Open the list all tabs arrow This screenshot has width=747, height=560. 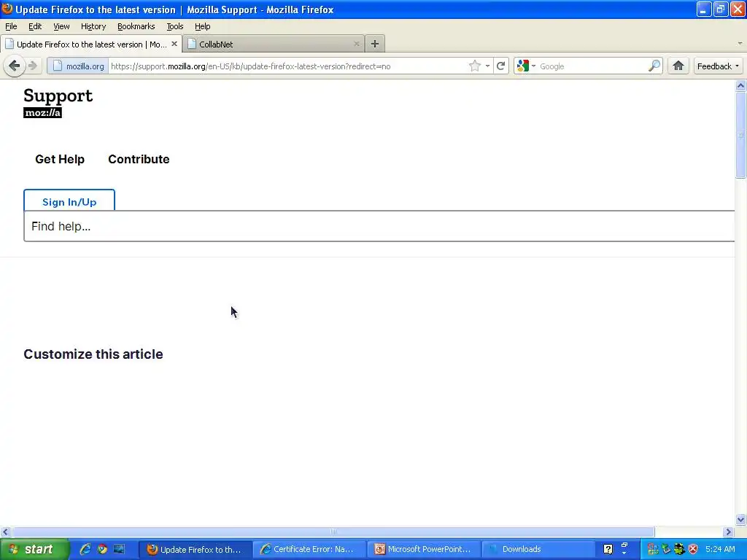(x=740, y=43)
